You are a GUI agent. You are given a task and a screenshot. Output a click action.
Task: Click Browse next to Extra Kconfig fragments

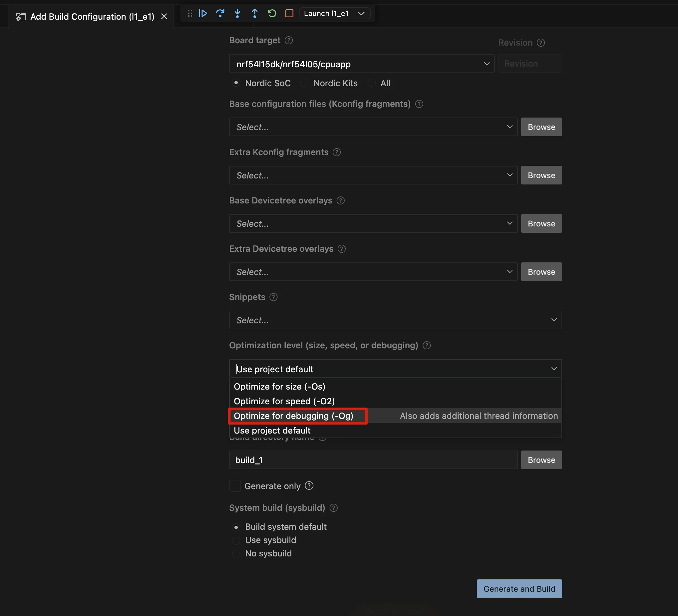click(541, 175)
